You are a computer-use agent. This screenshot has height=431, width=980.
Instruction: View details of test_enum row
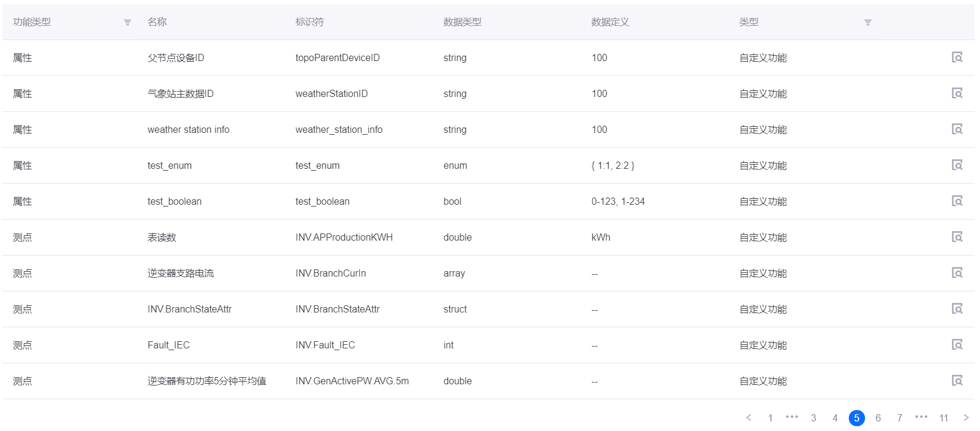[957, 165]
